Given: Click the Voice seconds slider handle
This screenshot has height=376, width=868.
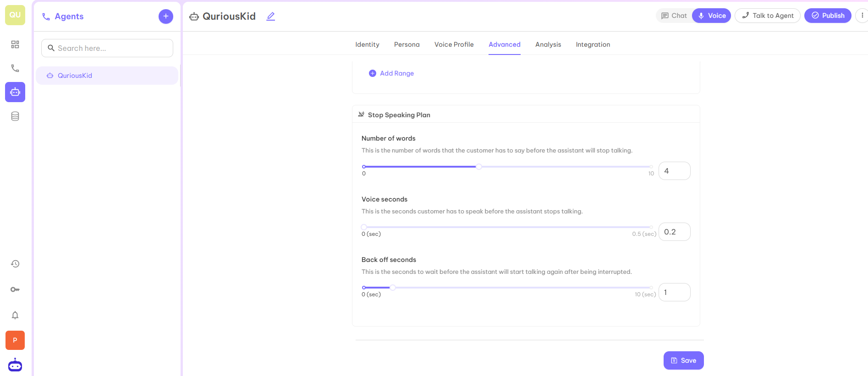Looking at the screenshot, I should [x=364, y=227].
